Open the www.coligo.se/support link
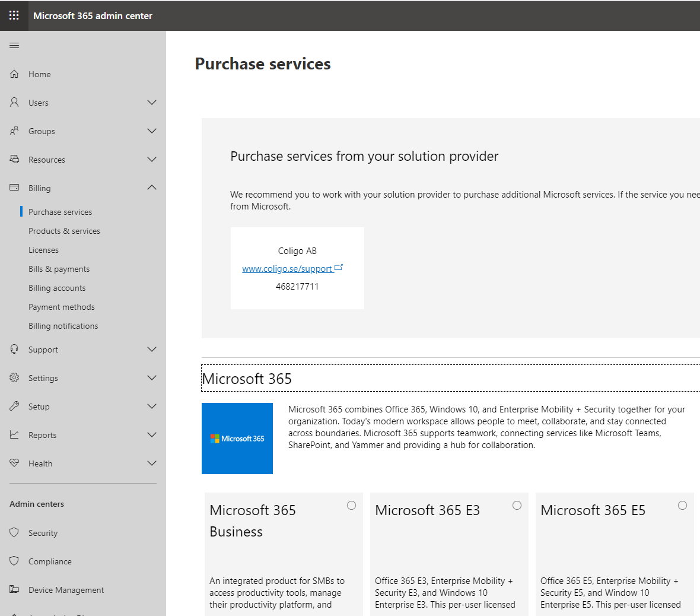This screenshot has width=700, height=616. pos(289,268)
